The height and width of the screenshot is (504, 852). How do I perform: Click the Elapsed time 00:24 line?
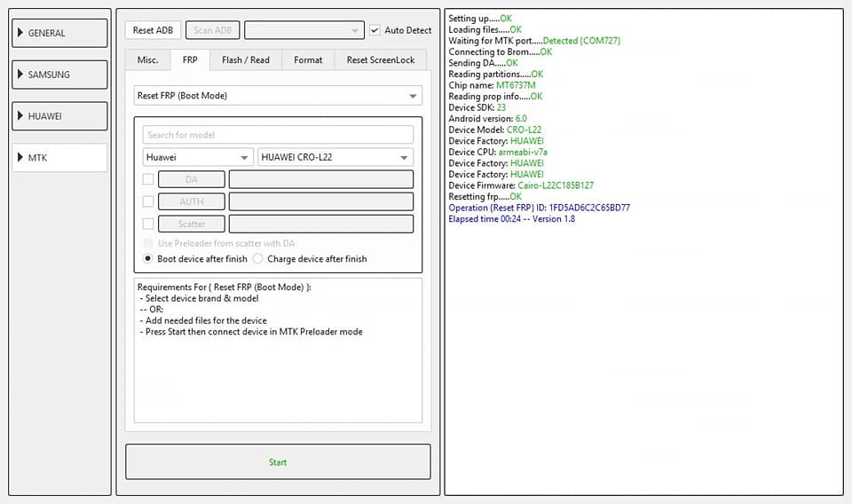[x=511, y=219]
